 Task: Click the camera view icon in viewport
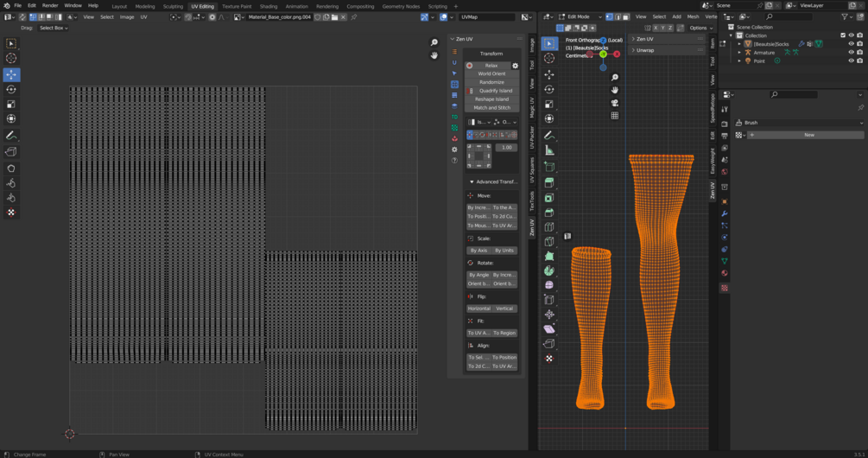[614, 102]
